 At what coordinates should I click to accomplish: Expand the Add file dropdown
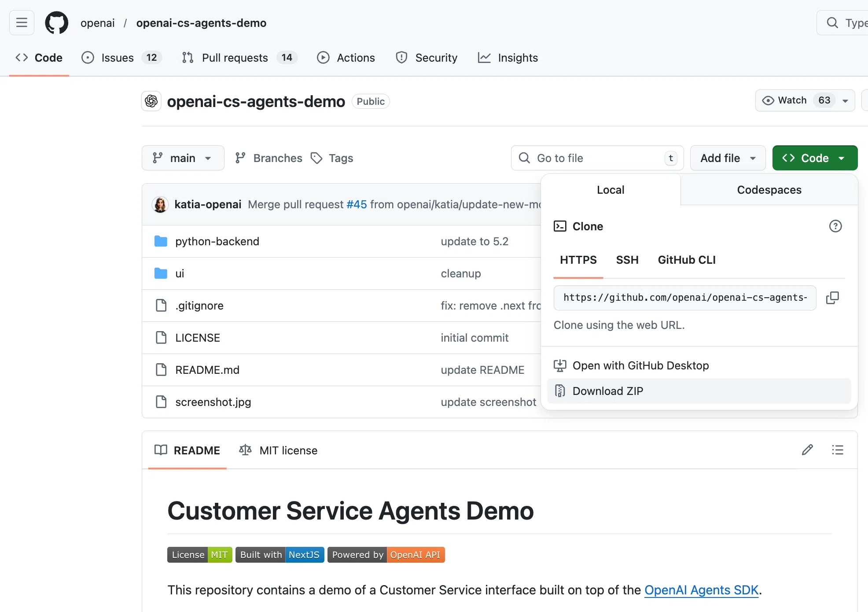728,158
